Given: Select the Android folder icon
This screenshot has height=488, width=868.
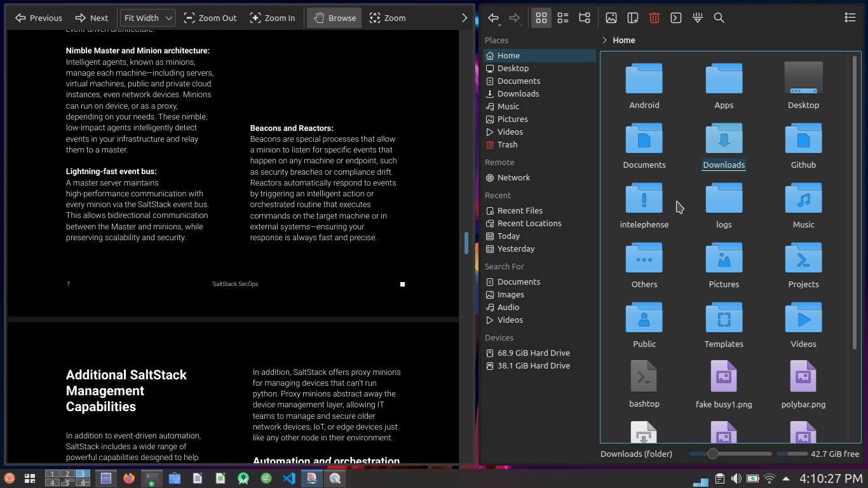Looking at the screenshot, I should click(x=644, y=78).
